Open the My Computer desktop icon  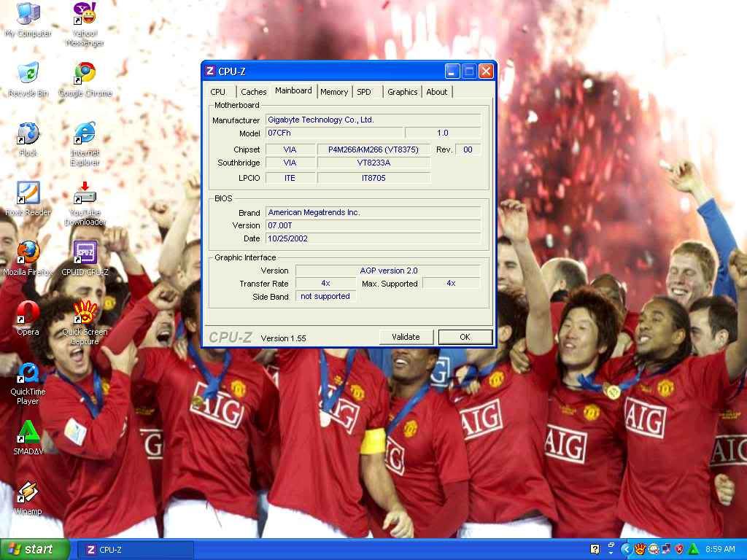pos(28,20)
